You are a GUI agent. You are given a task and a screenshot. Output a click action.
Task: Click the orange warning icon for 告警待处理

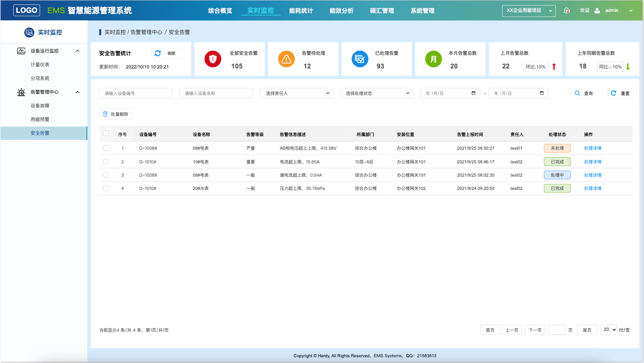click(x=286, y=59)
